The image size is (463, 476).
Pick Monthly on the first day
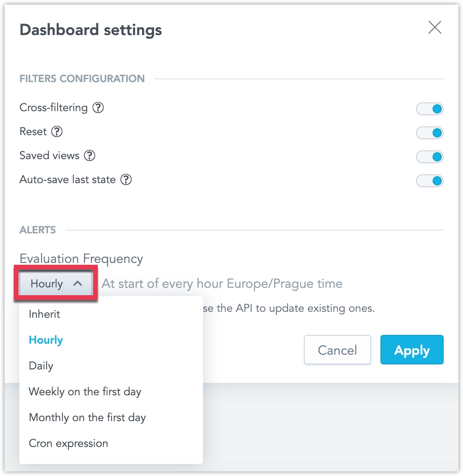87,417
